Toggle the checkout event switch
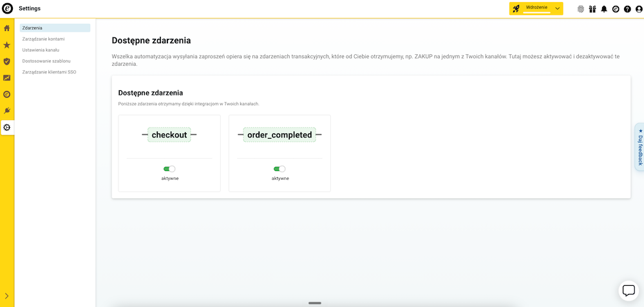This screenshot has height=307, width=644. tap(169, 169)
